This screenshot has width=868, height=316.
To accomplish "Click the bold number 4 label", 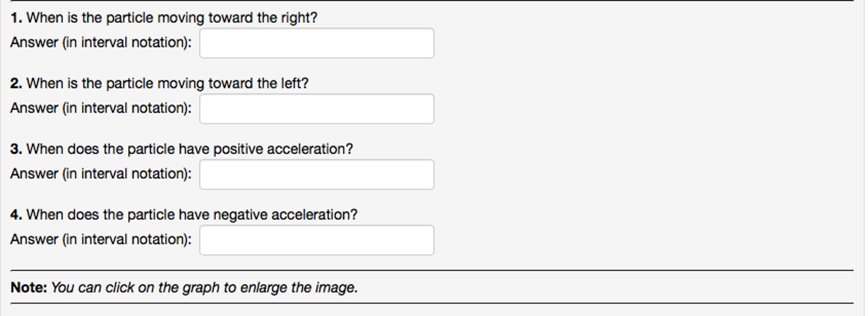I will 16,215.
